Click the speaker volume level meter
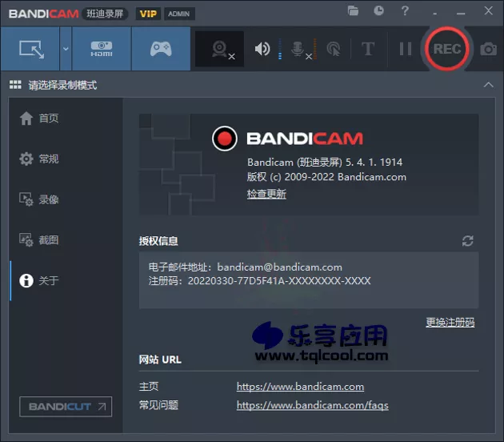Screen dimensions: 504x442 [x=280, y=49]
